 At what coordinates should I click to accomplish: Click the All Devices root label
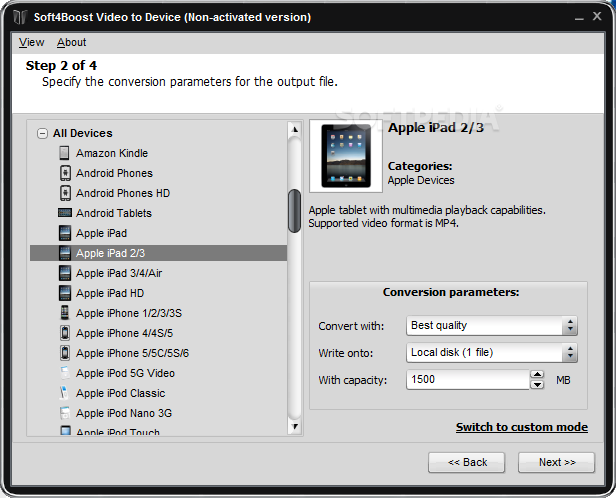(x=82, y=133)
